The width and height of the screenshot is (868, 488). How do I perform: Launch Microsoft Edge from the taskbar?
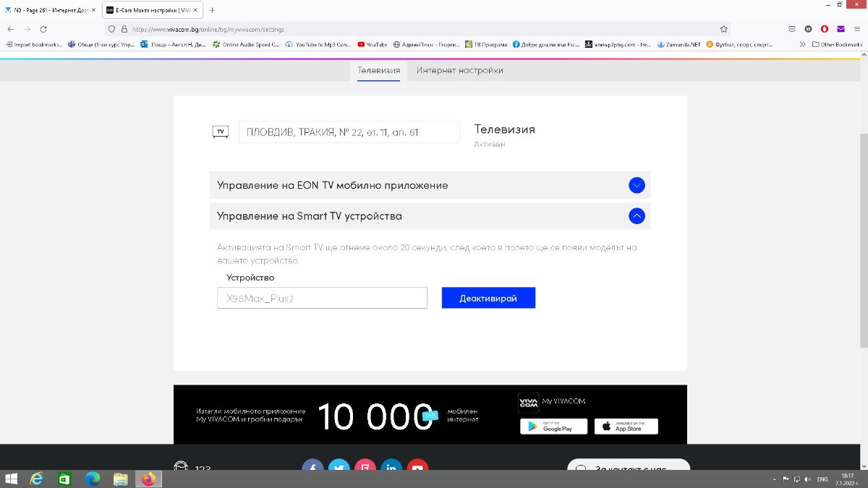coord(93,479)
